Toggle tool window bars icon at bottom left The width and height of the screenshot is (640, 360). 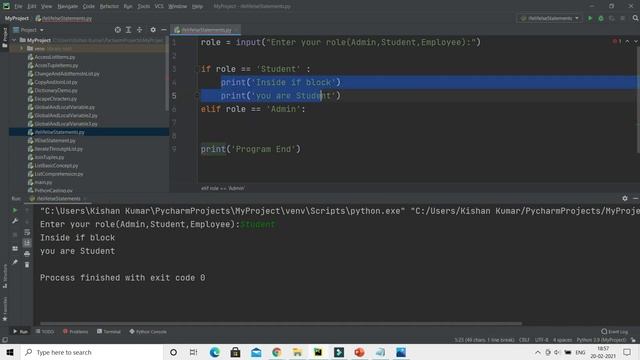tap(4, 340)
